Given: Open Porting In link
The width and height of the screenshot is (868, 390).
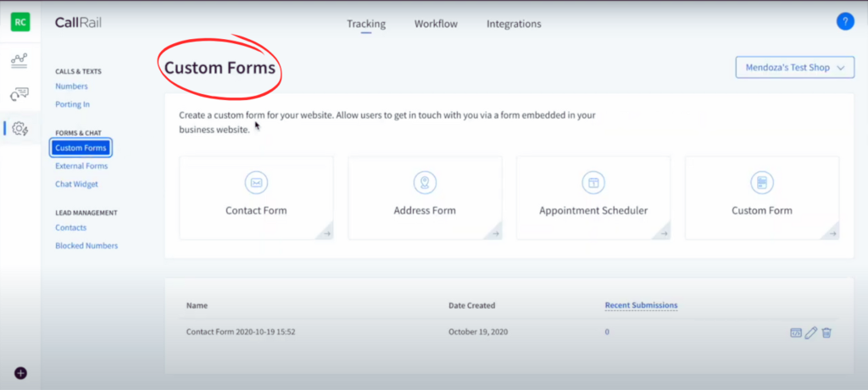Looking at the screenshot, I should (x=73, y=104).
